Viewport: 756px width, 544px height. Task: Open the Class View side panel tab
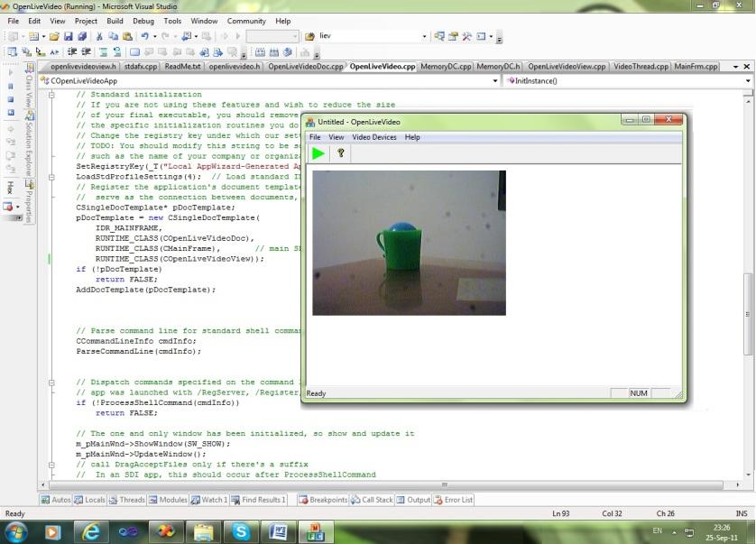coord(30,86)
